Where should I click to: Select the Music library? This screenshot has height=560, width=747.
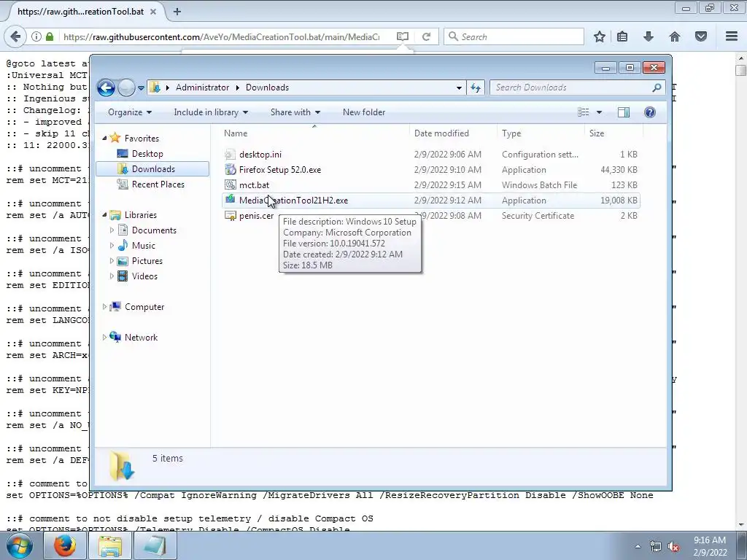pos(144,246)
